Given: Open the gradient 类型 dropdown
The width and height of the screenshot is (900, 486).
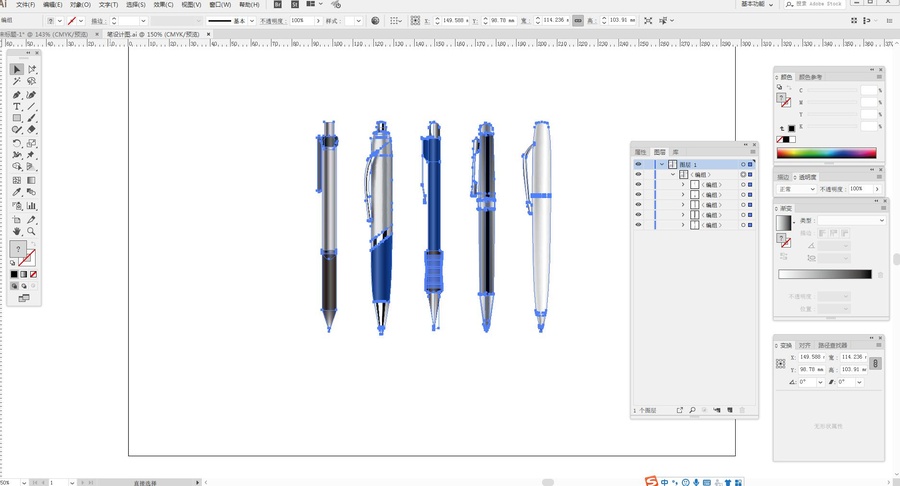Looking at the screenshot, I should click(x=851, y=220).
